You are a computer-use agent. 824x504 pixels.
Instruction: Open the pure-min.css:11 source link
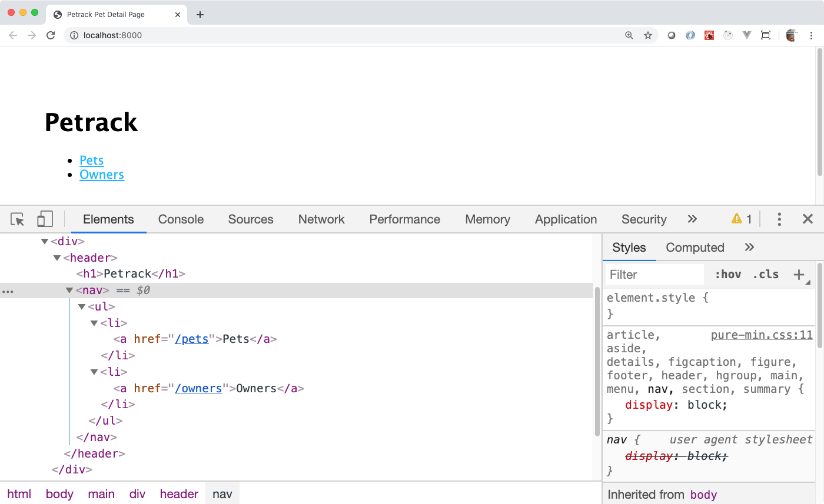point(762,335)
